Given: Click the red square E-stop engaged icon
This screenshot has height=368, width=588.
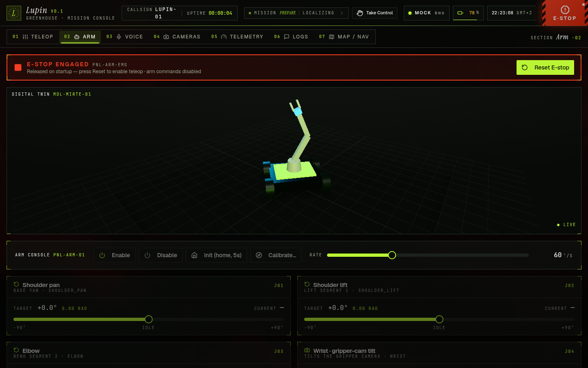Looking at the screenshot, I should (18, 67).
